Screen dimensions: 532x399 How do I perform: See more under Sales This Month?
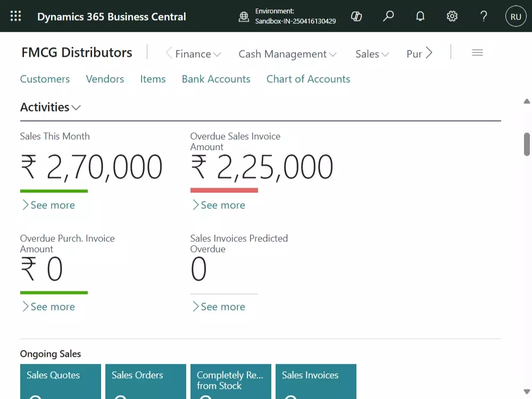[48, 205]
